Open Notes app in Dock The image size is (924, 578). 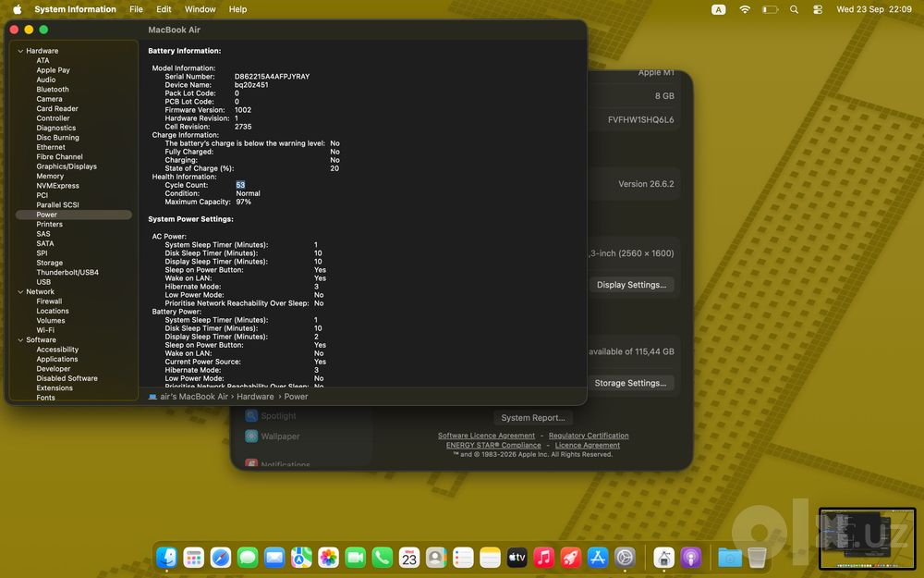tap(491, 557)
